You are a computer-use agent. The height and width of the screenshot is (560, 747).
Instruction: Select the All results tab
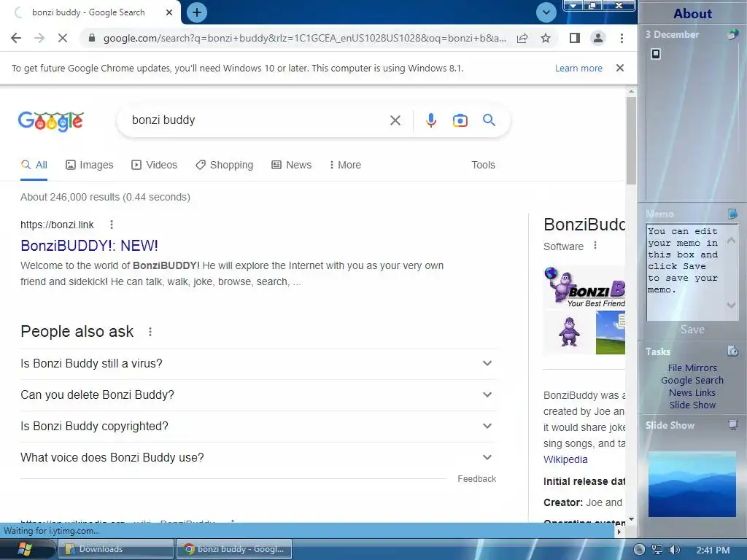[x=34, y=166]
